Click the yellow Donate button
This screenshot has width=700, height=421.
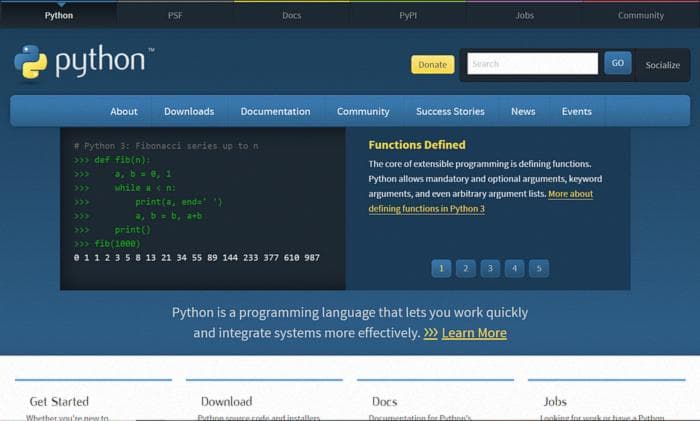click(x=433, y=65)
